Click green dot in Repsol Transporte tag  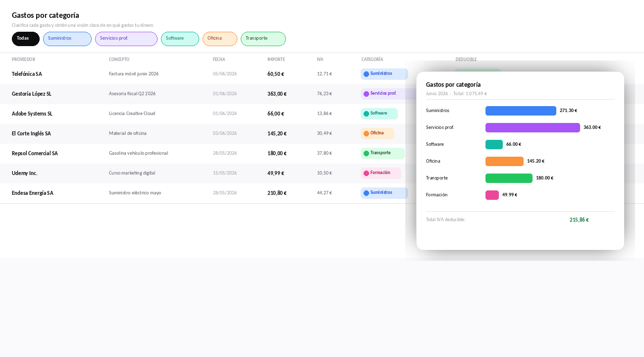tap(366, 153)
